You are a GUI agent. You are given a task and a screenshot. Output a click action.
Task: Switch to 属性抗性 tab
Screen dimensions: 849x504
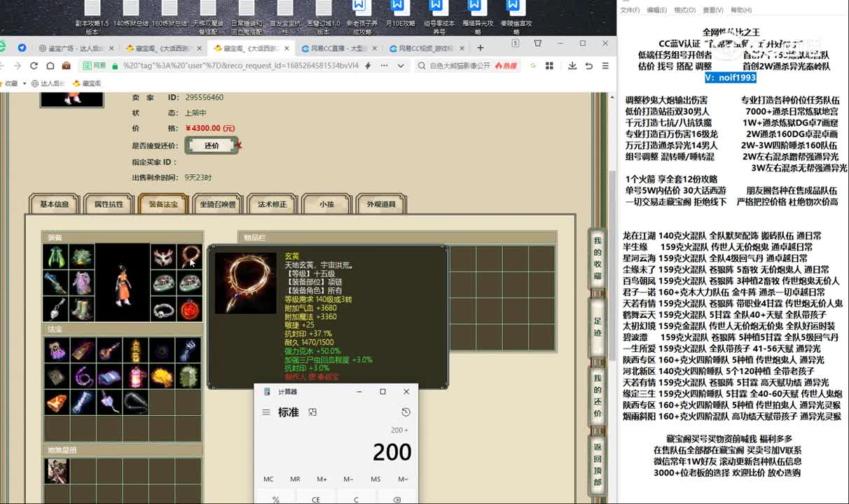[x=109, y=204]
